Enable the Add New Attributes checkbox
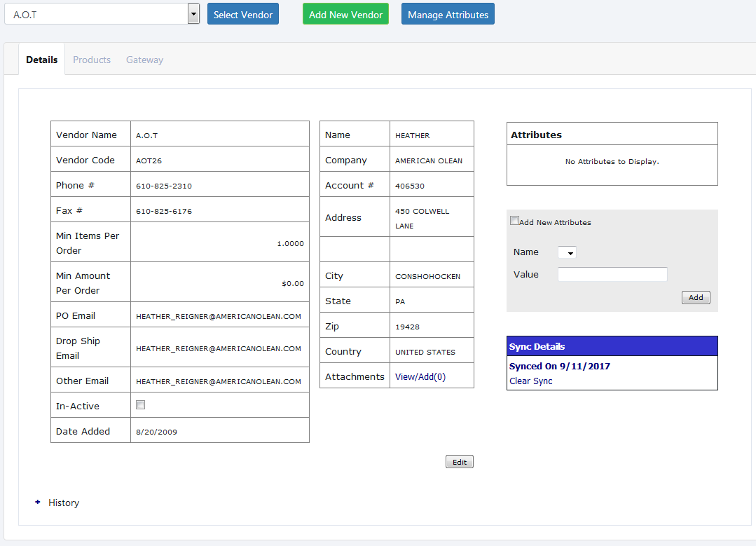 [x=515, y=221]
